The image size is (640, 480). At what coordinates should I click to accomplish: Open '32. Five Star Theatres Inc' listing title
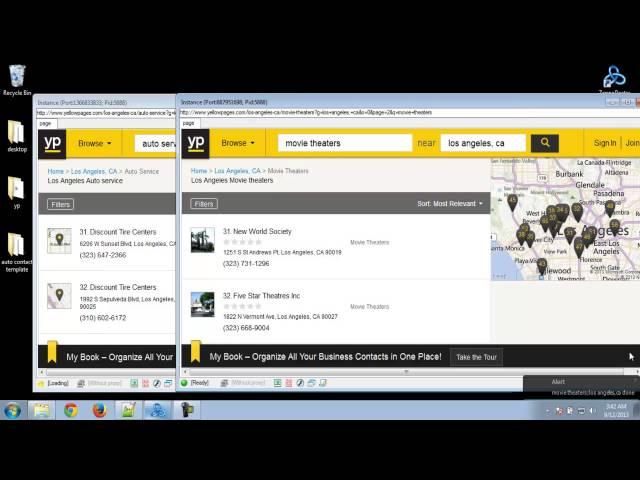(x=261, y=296)
